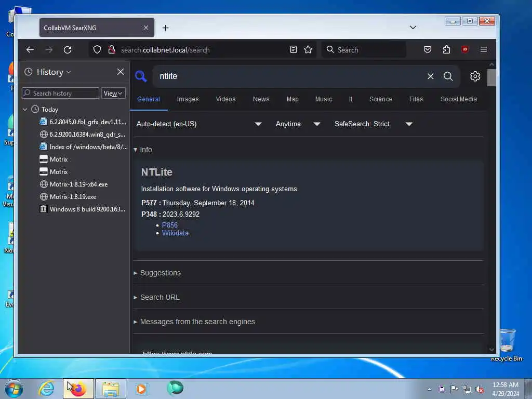Switch to the News tab
The height and width of the screenshot is (399, 532).
261,99
